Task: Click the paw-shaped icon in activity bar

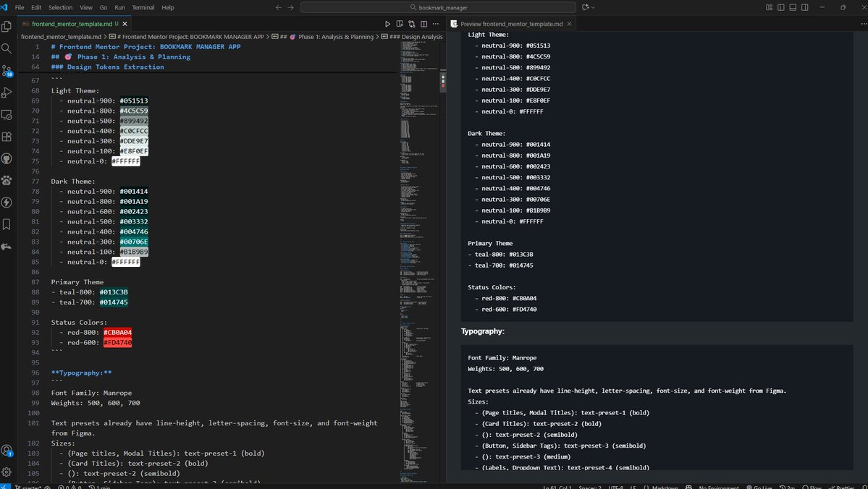Action: pyautogui.click(x=7, y=180)
